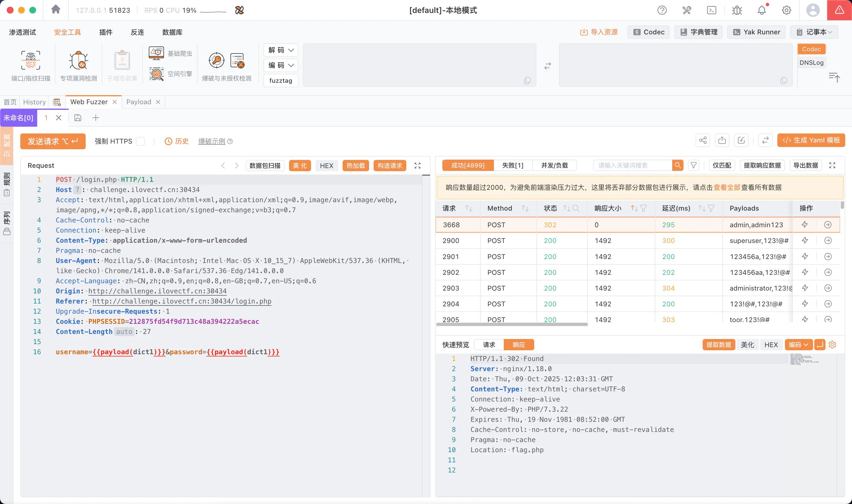
Task: Toggle 仅匹配 filter in results
Action: (x=722, y=165)
